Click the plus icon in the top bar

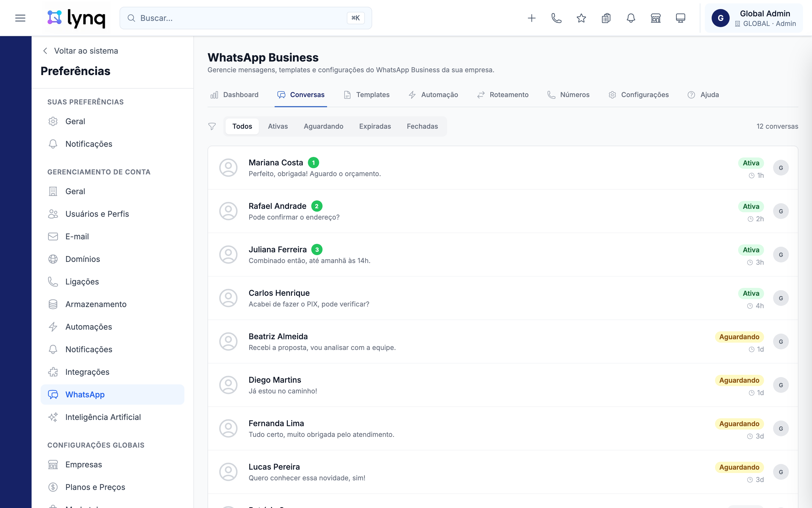pyautogui.click(x=531, y=18)
